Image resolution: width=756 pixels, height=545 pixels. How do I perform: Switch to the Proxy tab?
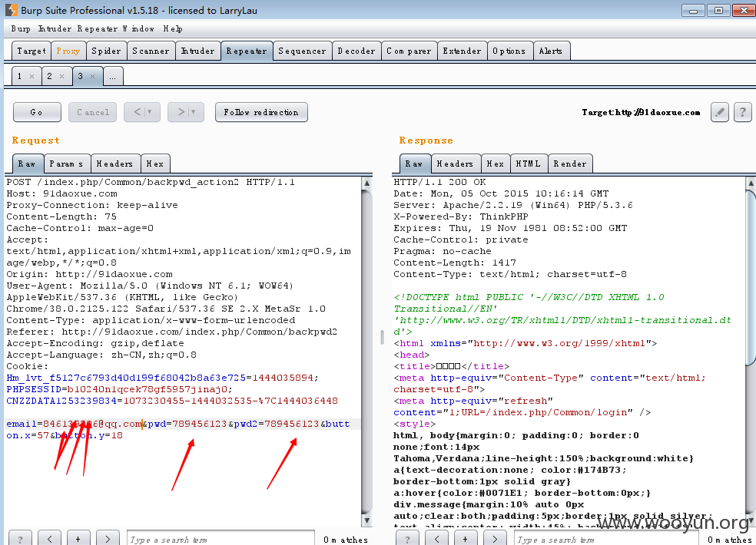pyautogui.click(x=68, y=51)
